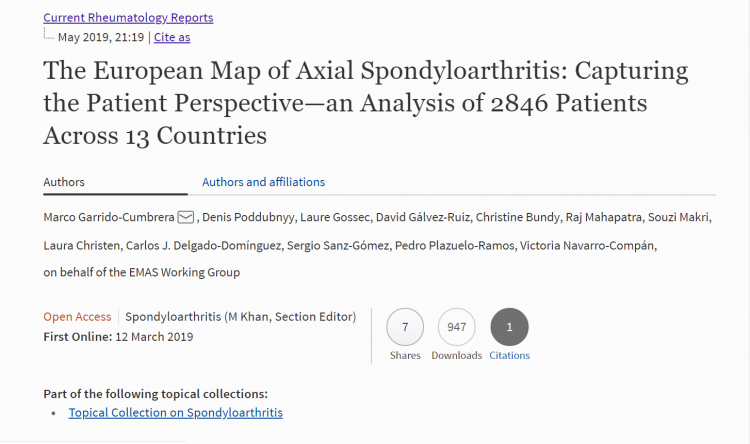
Task: Click the 947 Downloads circle
Action: coord(457,326)
